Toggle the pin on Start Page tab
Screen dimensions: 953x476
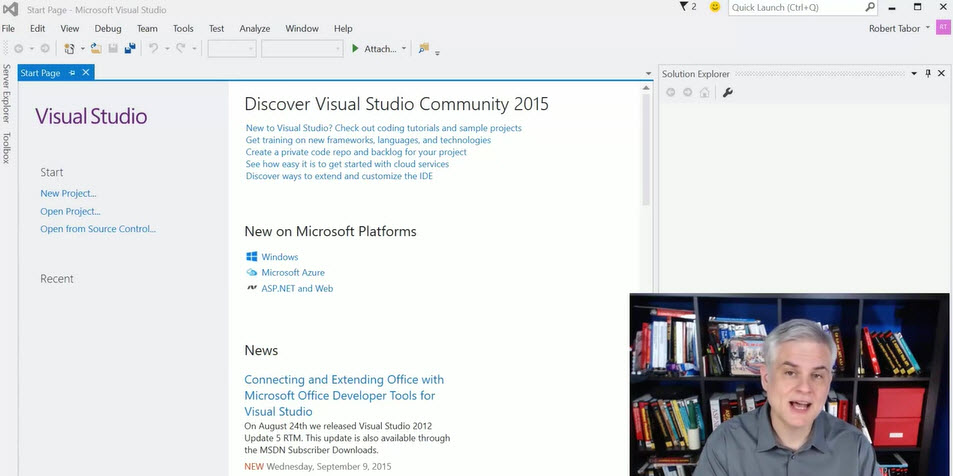click(72, 73)
